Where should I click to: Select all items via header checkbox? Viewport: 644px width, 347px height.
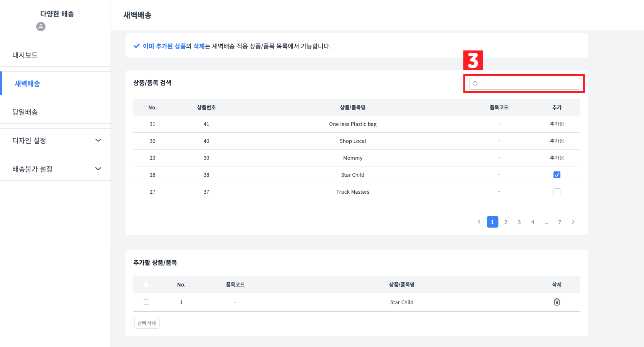(146, 285)
